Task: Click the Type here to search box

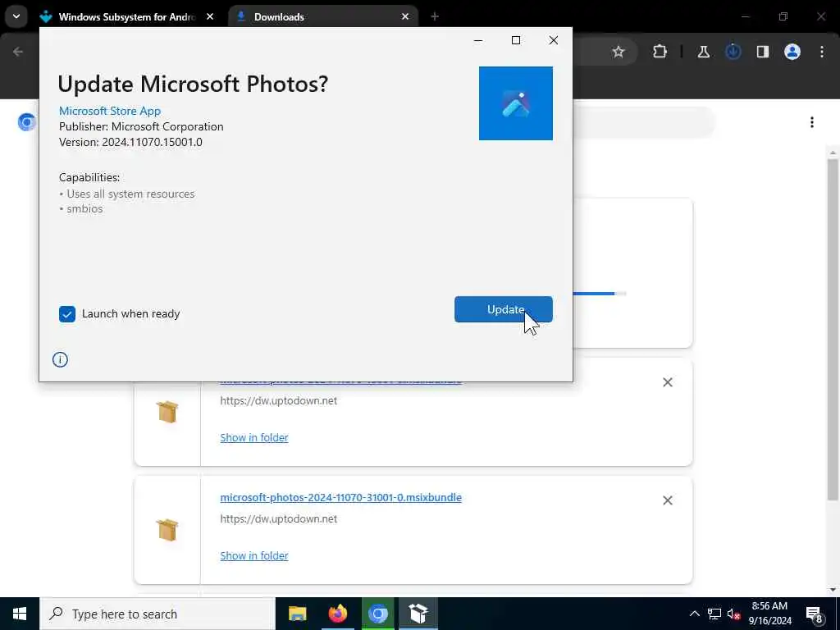Action: click(157, 614)
